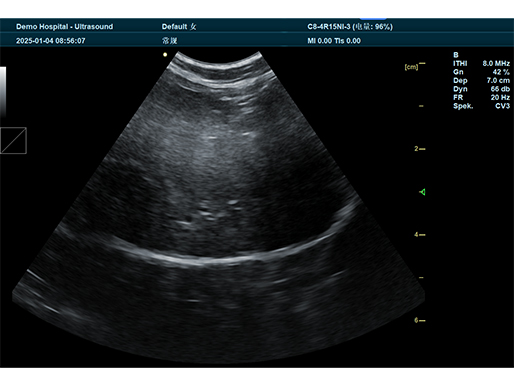The width and height of the screenshot is (514, 386).
Task: Click the FR 20 Hz frame rate value
Action: pyautogui.click(x=481, y=97)
